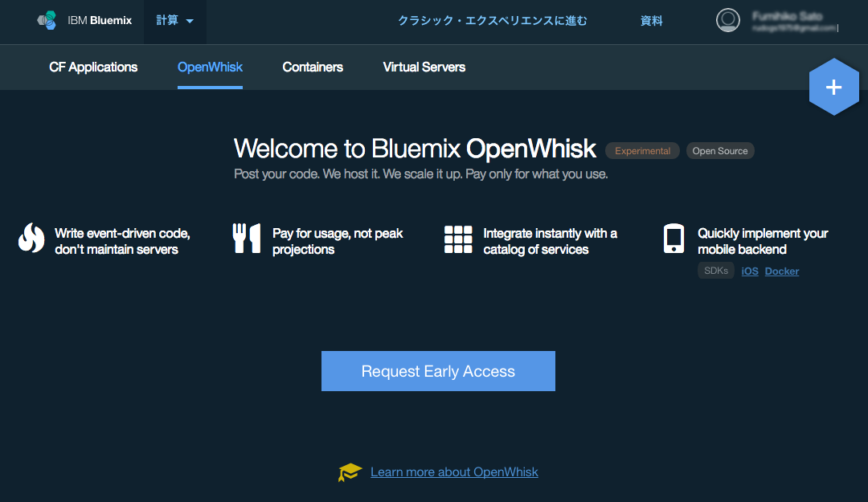The image size is (868, 502).
Task: Open Learn more about OpenWhisk link
Action: (x=454, y=472)
